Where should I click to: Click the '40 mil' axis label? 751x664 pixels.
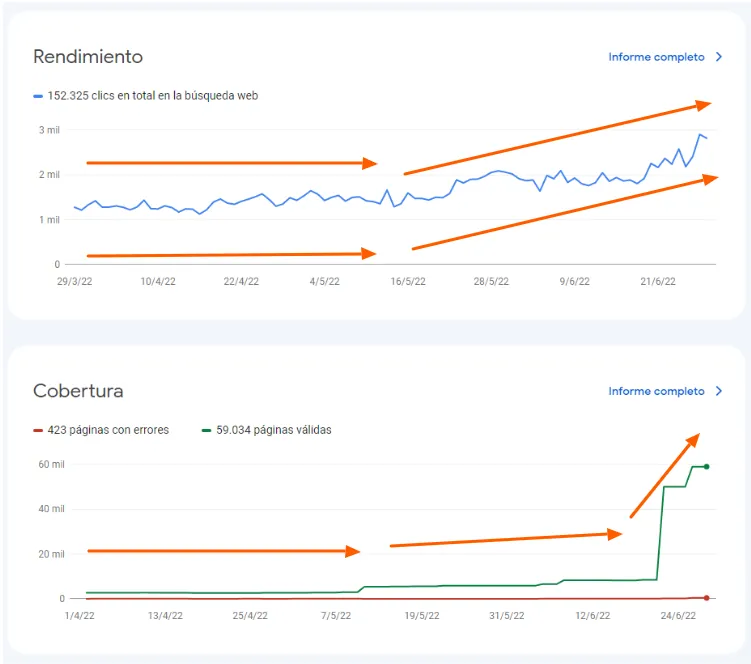point(51,509)
